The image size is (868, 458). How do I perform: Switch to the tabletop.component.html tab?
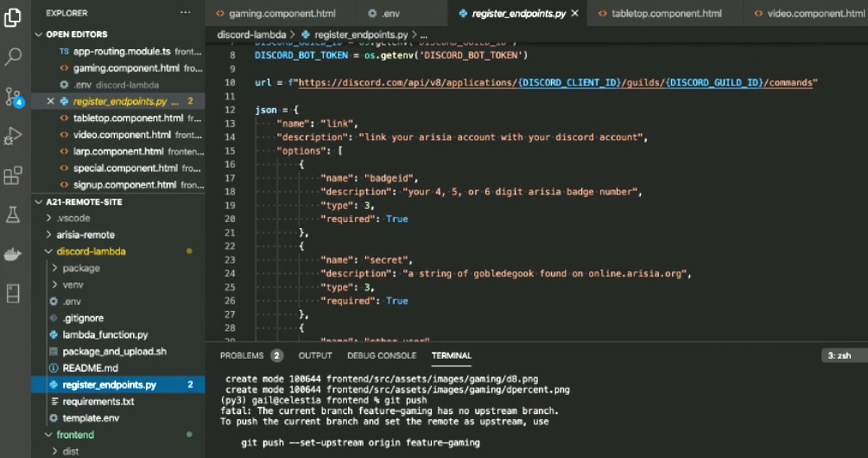[x=665, y=14]
